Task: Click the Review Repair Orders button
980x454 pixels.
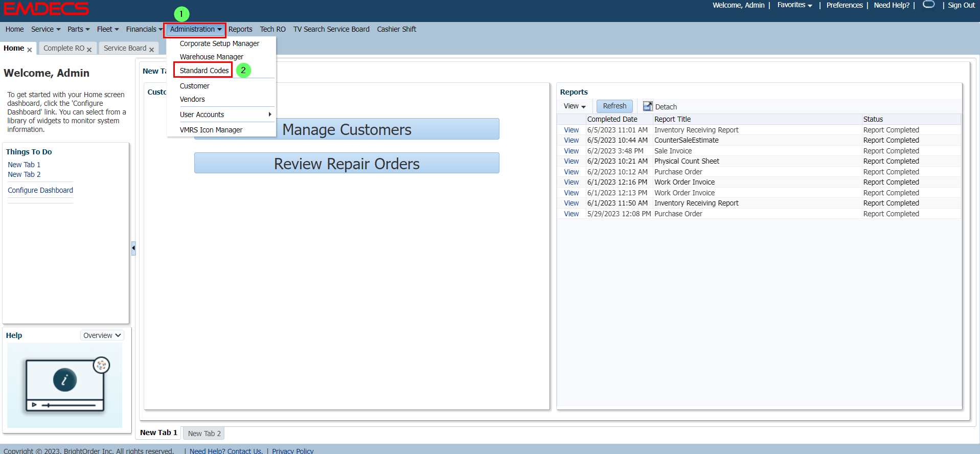Action: [347, 163]
